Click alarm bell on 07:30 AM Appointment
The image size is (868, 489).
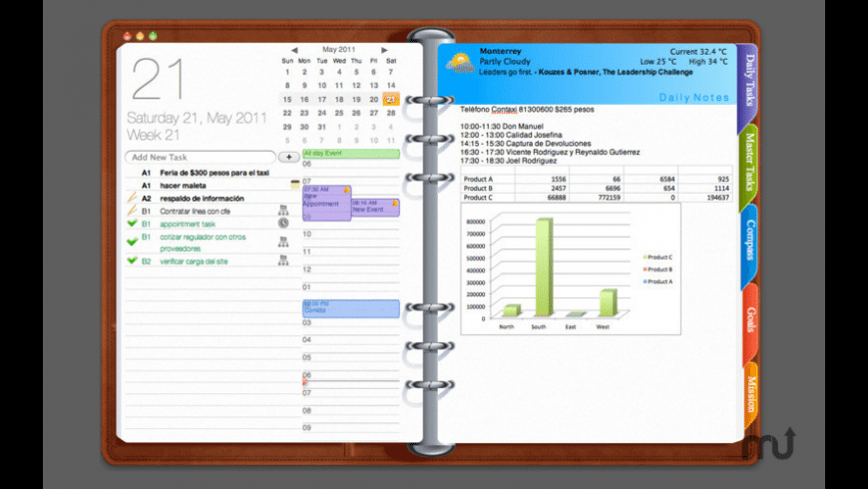click(346, 190)
